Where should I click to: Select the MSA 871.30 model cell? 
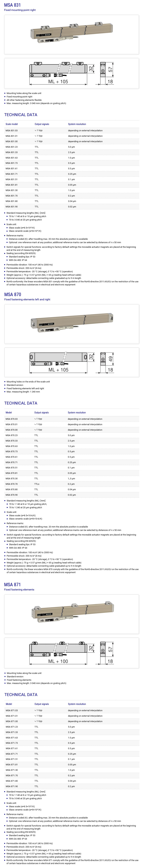click(x=12, y=770)
